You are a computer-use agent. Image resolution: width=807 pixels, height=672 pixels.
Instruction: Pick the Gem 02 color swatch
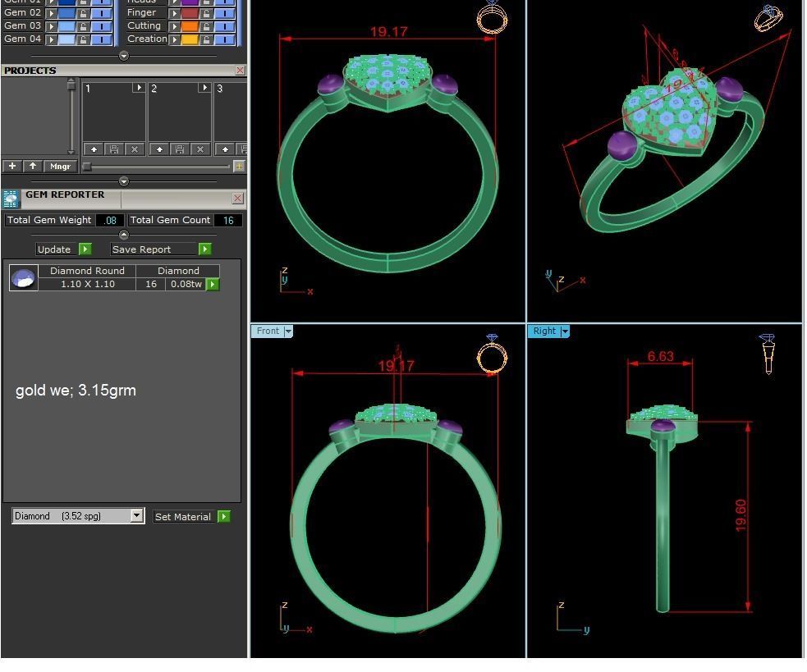pos(66,13)
